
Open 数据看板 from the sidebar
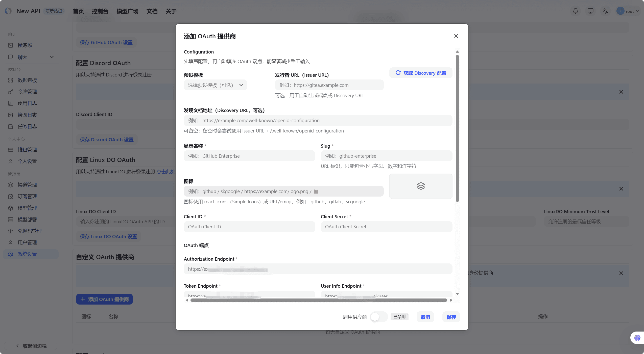[x=27, y=80]
